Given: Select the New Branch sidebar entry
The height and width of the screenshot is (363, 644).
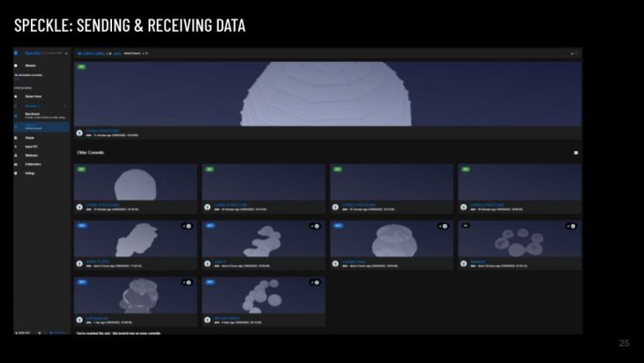Looking at the screenshot, I should (x=33, y=115).
